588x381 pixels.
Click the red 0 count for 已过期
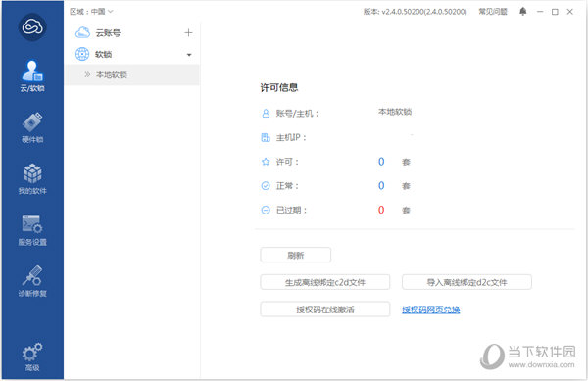(x=381, y=210)
